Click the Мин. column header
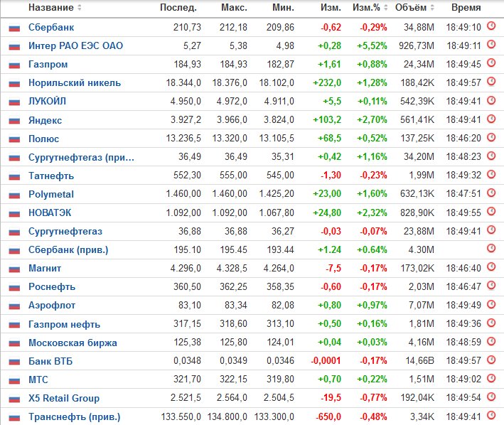 tap(283, 7)
